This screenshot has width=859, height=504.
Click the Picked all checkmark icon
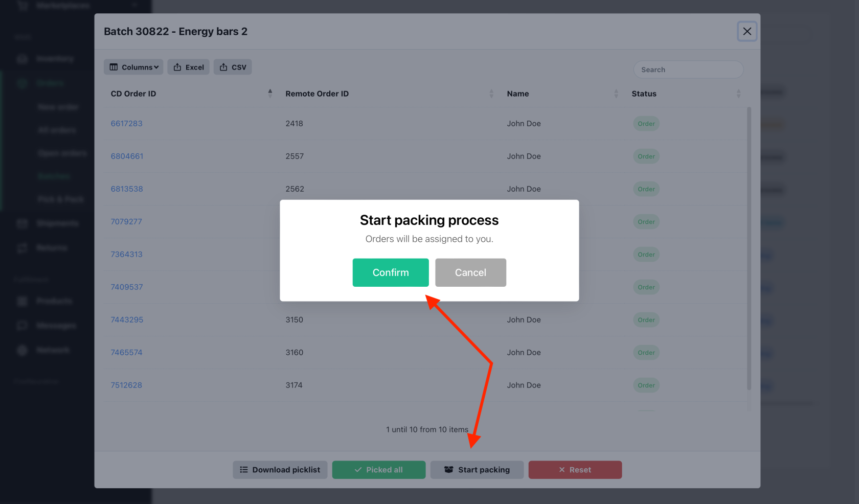[x=358, y=470]
